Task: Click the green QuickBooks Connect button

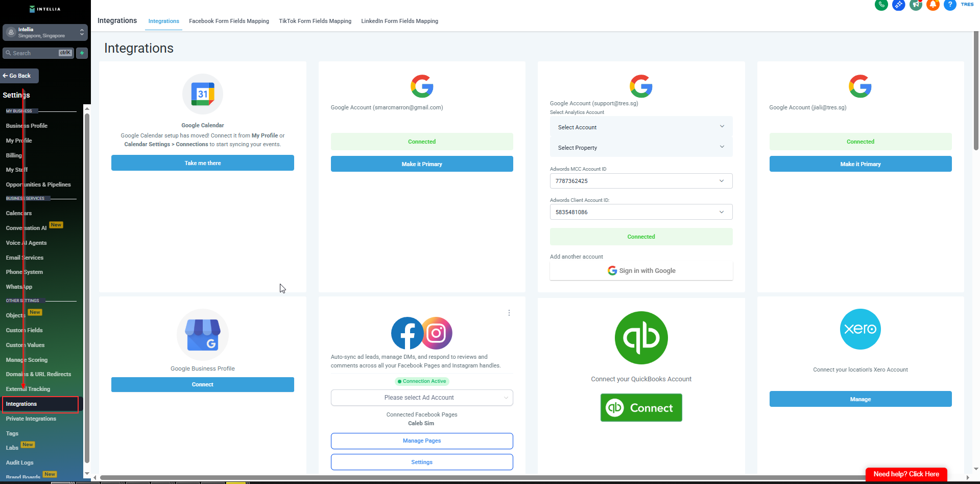Action: coord(641,408)
